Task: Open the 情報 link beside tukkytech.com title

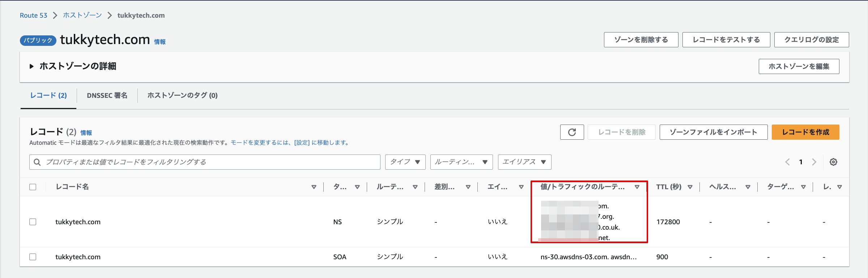Action: [160, 42]
